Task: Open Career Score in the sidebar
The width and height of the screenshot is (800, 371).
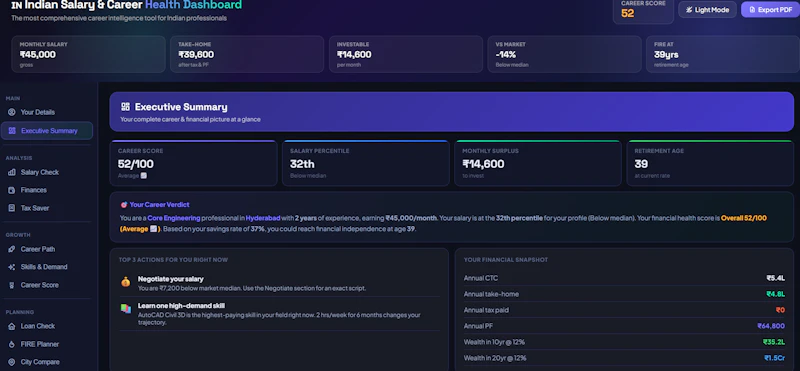Action: point(46,285)
